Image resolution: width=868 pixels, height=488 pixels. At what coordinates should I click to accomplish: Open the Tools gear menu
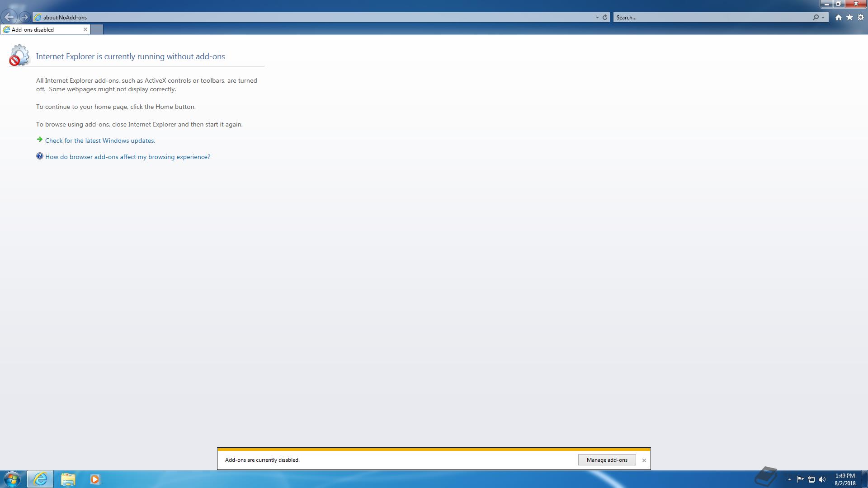[861, 17]
